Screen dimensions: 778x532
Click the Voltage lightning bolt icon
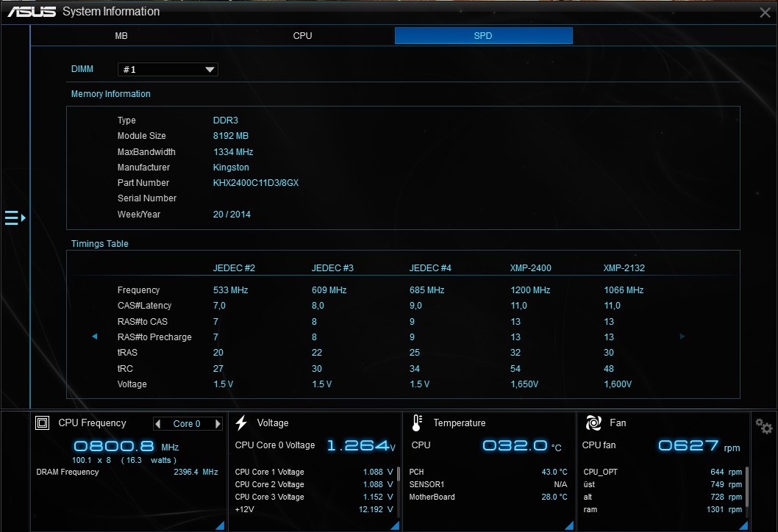[x=241, y=423]
